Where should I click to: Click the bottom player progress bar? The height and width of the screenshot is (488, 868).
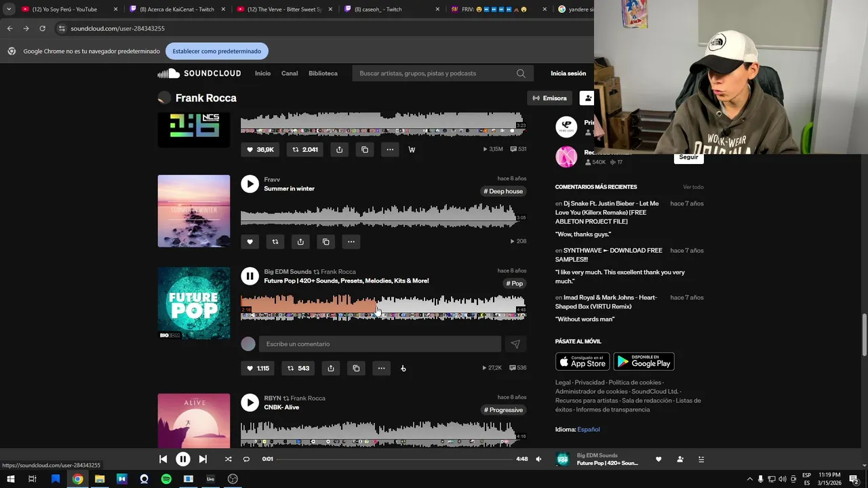click(394, 459)
